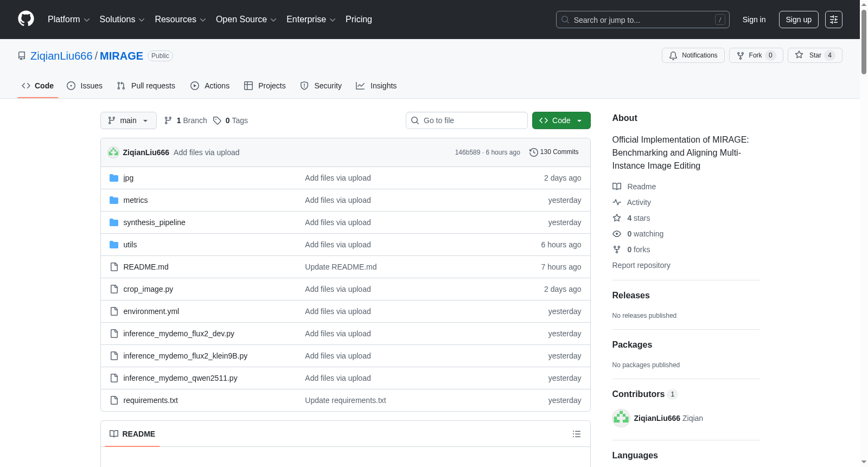Open the README outline list icon
Screen dimensions: 868x467
click(x=577, y=434)
